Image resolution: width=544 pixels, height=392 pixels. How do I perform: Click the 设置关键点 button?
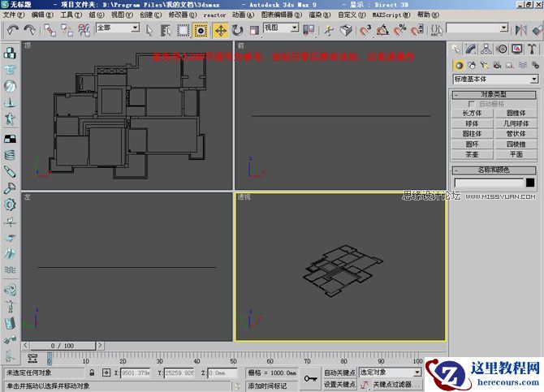(339, 385)
